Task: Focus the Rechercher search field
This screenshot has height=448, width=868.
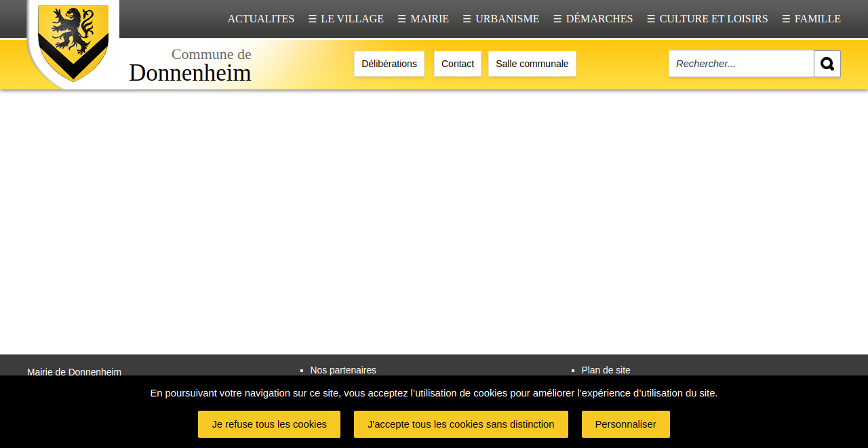Action: [741, 64]
